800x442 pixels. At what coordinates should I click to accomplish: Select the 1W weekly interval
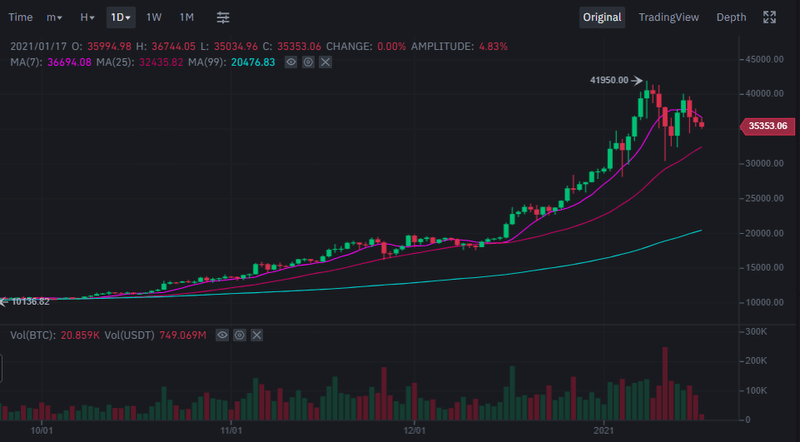tap(154, 17)
